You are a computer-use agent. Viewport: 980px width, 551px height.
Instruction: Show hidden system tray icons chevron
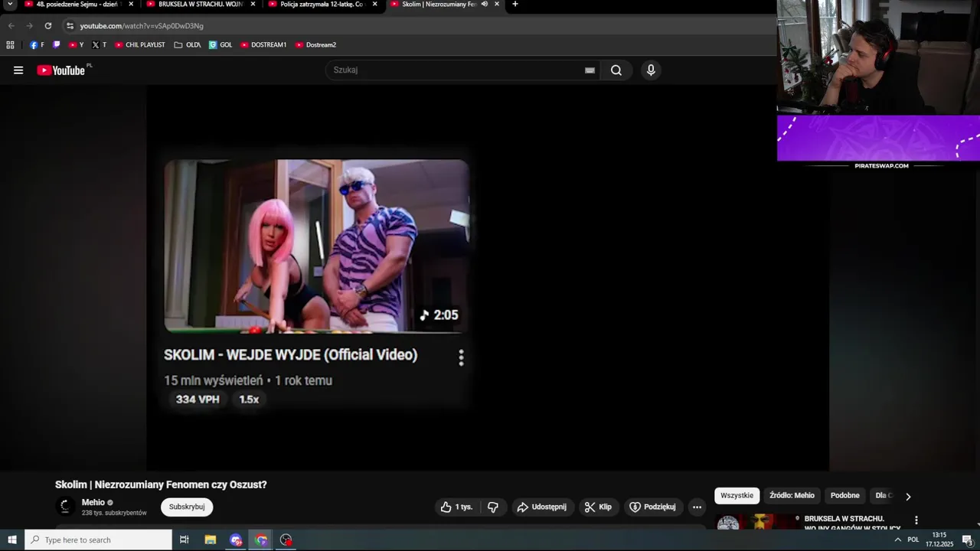(897, 540)
